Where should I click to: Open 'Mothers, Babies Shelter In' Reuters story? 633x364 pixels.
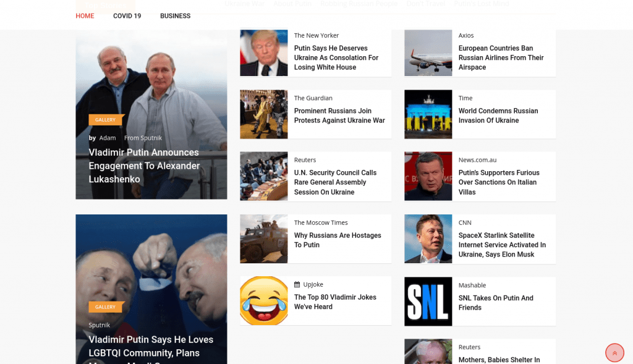click(499, 360)
